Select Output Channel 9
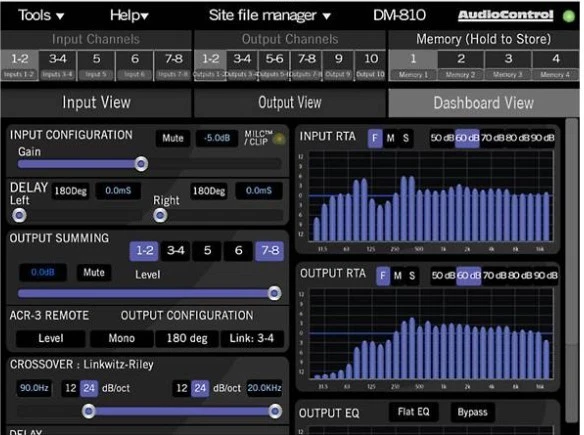Viewport: 584px width, 435px height. (338, 65)
